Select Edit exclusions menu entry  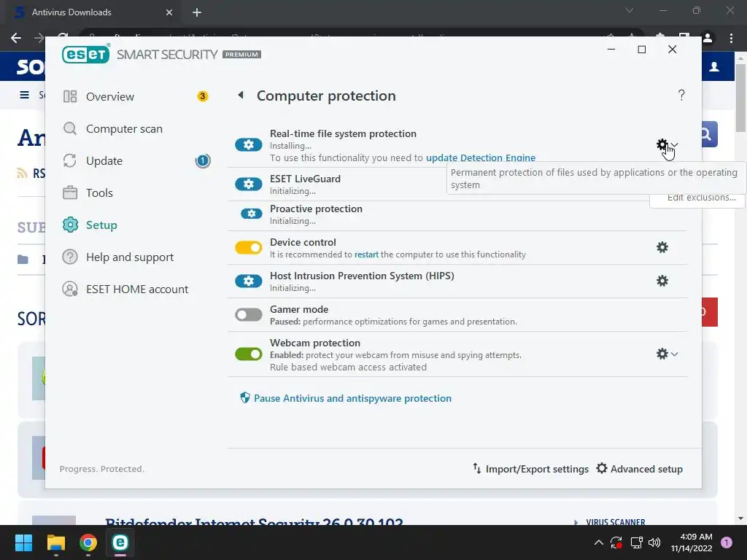(x=701, y=198)
